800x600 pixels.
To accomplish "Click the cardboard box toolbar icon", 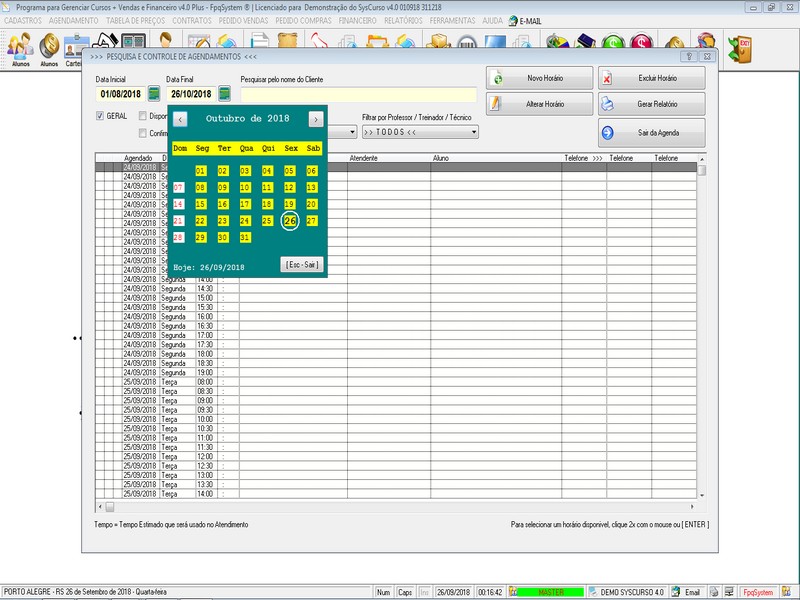I will [x=438, y=42].
